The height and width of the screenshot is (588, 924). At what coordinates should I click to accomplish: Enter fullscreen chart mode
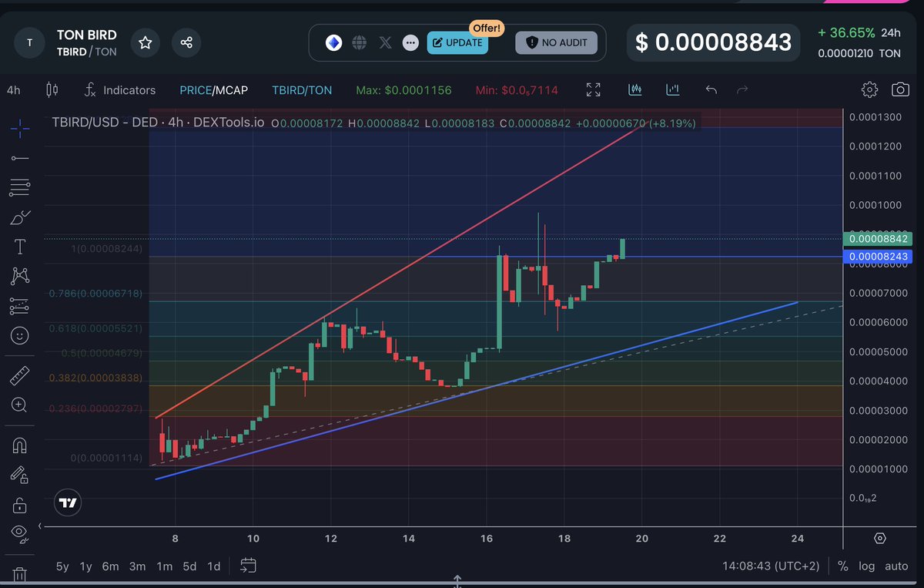593,90
